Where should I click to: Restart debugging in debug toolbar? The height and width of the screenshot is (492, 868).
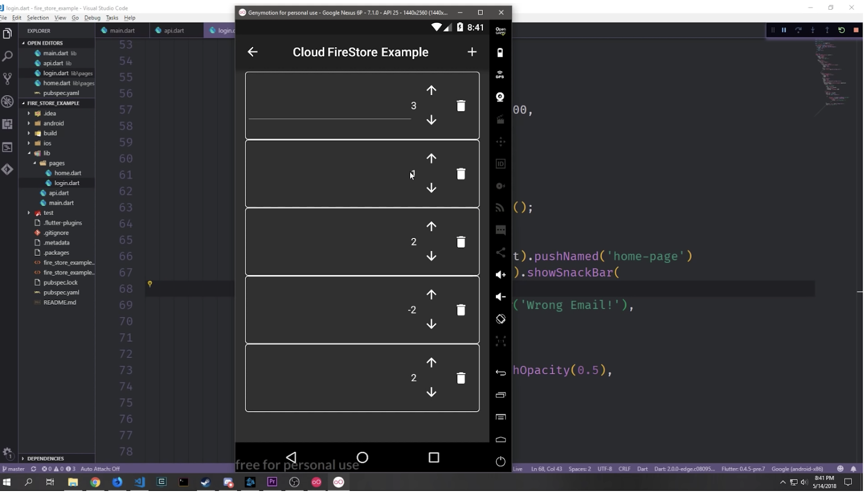click(841, 30)
